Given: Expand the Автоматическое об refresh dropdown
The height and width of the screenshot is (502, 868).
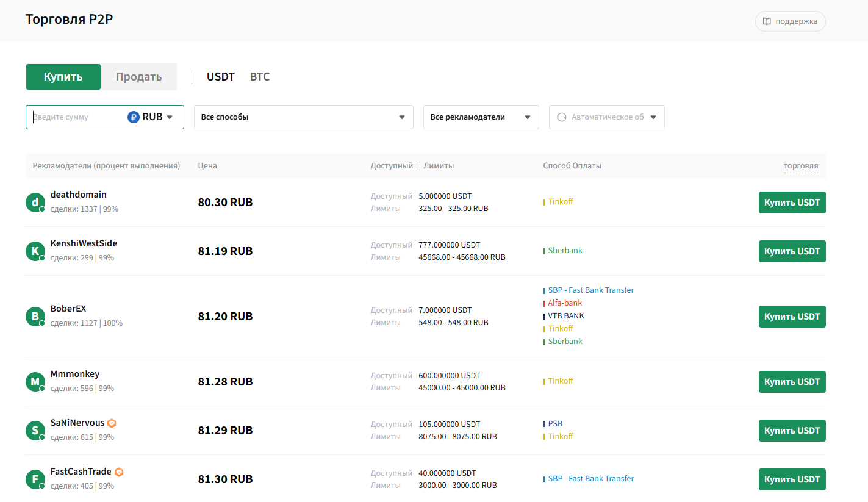Looking at the screenshot, I should pos(607,117).
